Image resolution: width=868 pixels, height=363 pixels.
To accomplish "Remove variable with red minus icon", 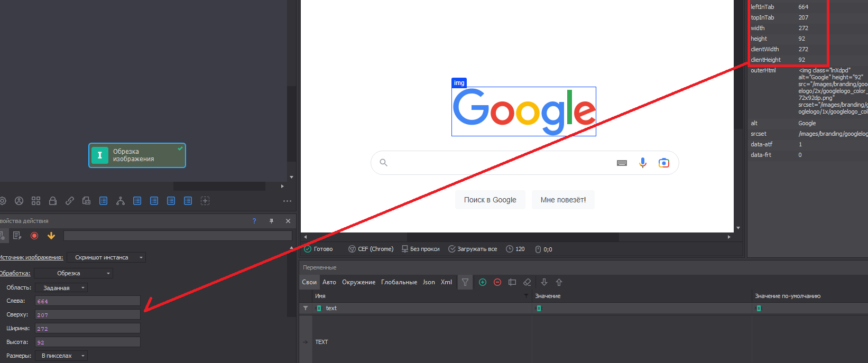I will 497,282.
